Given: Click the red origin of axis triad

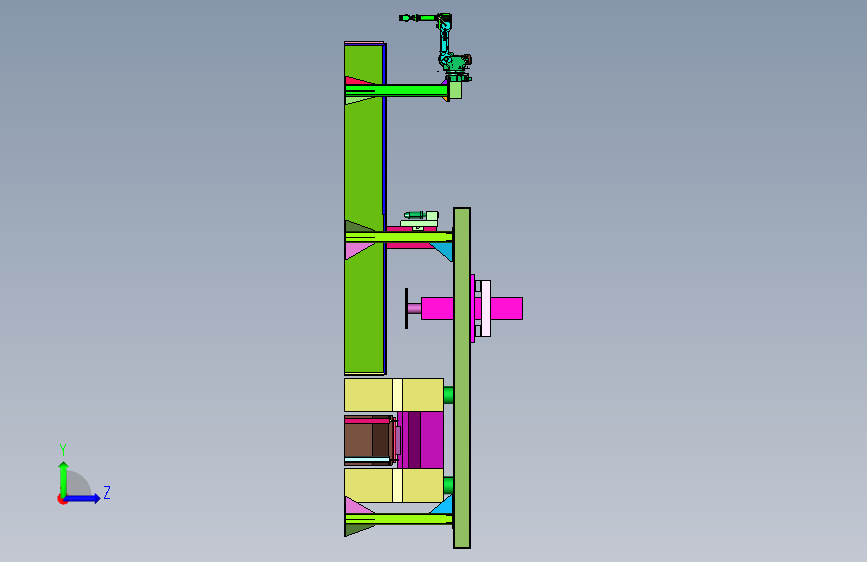Looking at the screenshot, I should click(62, 499).
